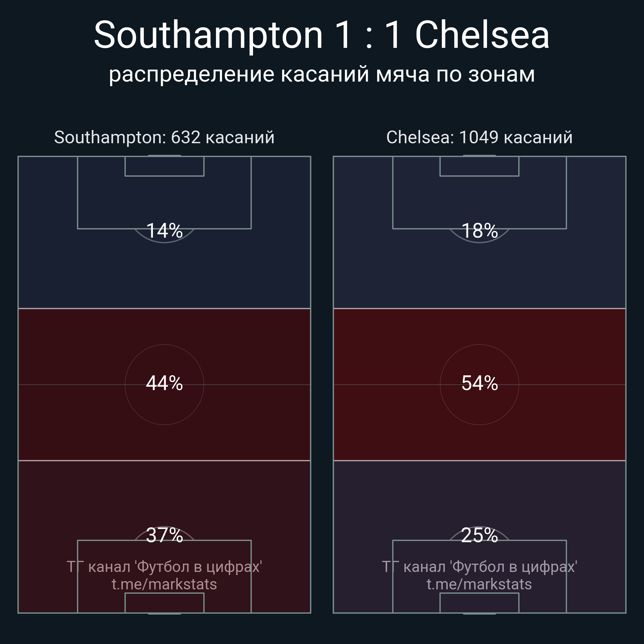
Task: Click the top six-yard box on Chelsea's pitch
Action: point(479,166)
